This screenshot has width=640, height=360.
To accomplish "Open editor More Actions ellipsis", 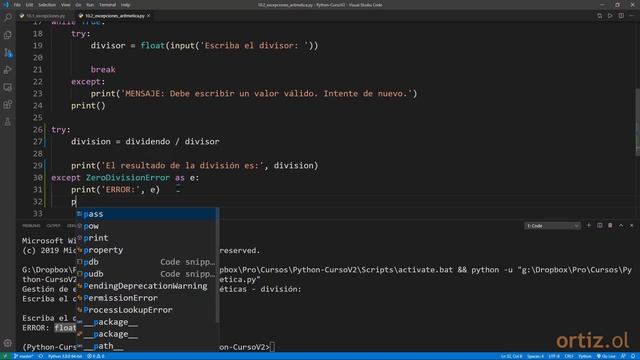I will tap(631, 16).
